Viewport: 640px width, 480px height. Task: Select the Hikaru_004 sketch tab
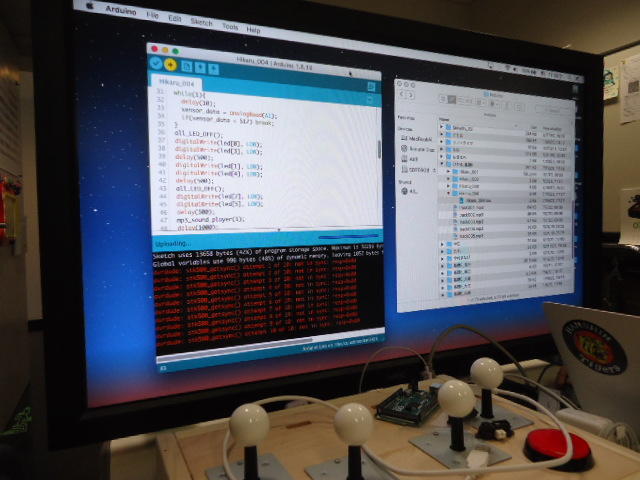tap(177, 83)
